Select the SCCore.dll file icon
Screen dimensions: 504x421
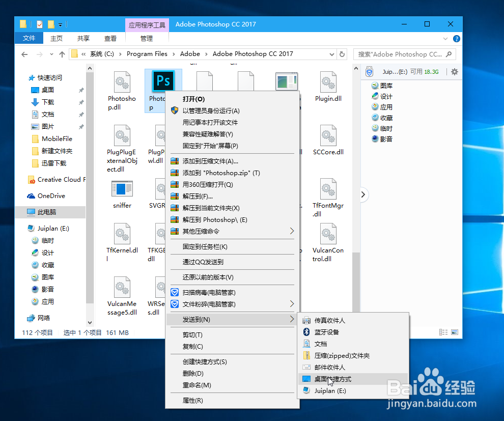point(328,135)
